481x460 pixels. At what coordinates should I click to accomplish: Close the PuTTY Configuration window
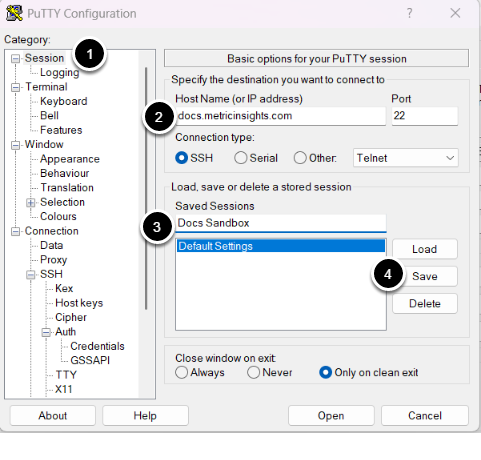[x=455, y=13]
